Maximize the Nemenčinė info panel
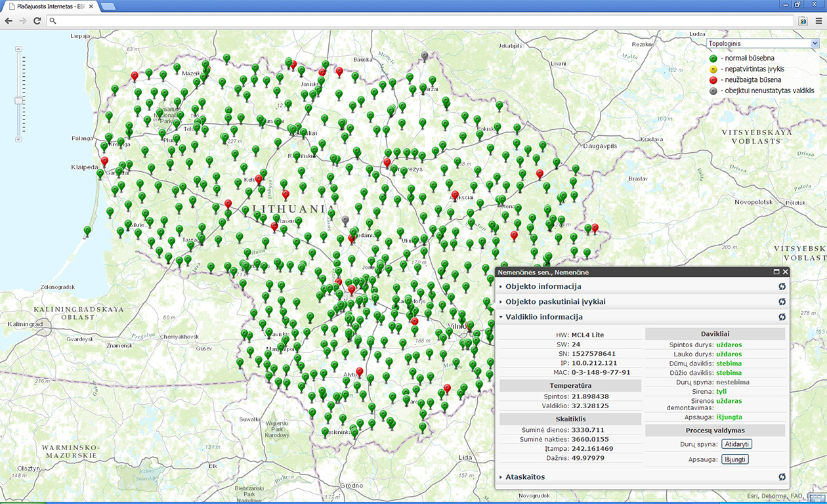The height and width of the screenshot is (504, 827). 776,272
